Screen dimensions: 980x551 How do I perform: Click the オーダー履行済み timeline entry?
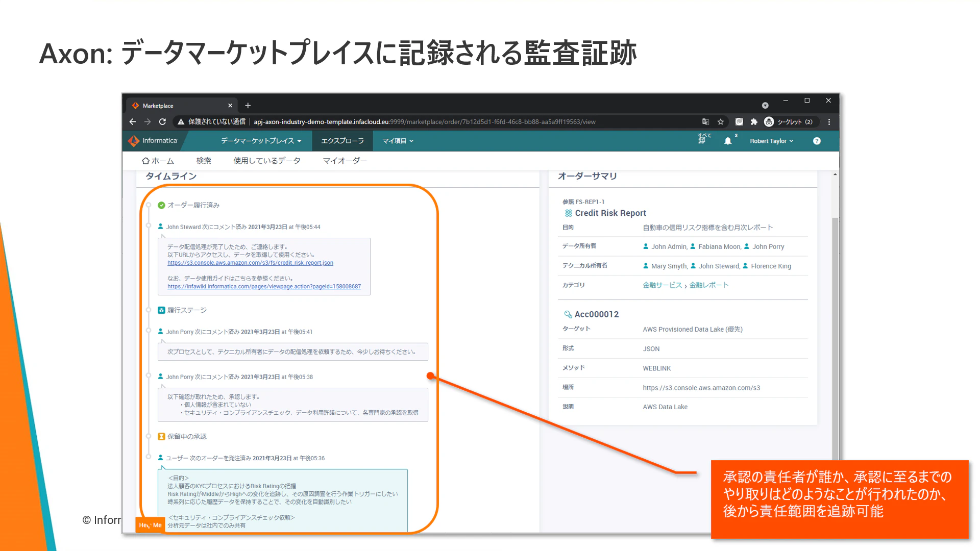coord(193,205)
